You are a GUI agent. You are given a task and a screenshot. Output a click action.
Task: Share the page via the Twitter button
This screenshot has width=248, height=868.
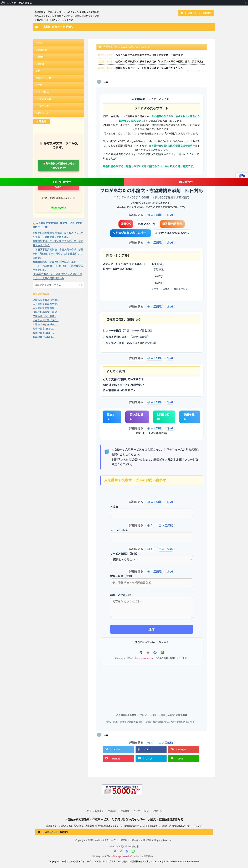118,749
